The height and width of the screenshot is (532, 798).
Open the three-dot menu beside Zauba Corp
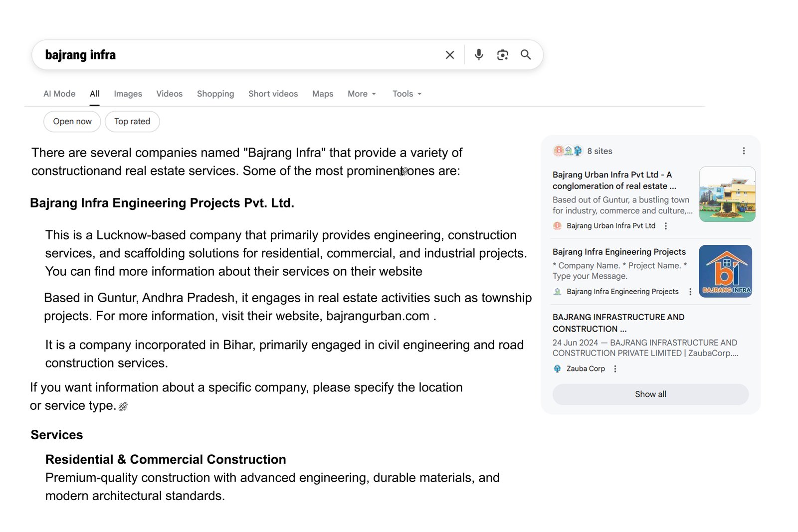615,368
